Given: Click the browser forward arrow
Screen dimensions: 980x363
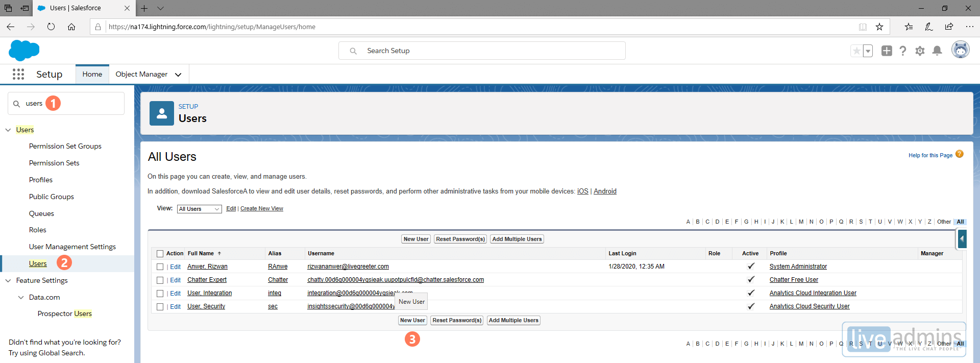Looking at the screenshot, I should point(31,27).
